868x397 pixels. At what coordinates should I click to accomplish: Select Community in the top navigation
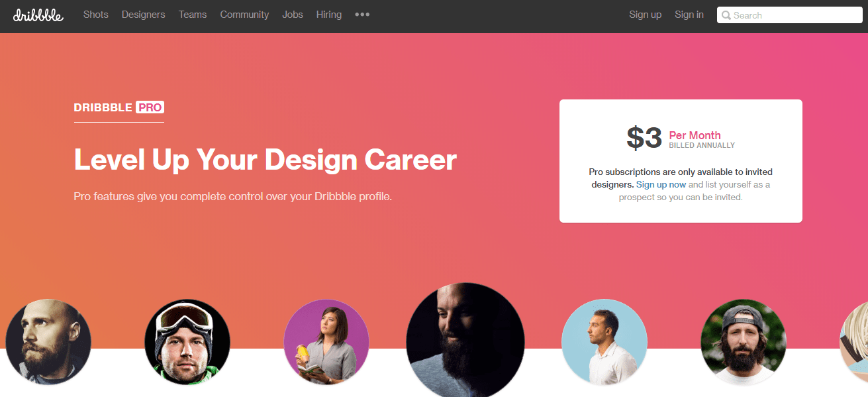coord(244,15)
